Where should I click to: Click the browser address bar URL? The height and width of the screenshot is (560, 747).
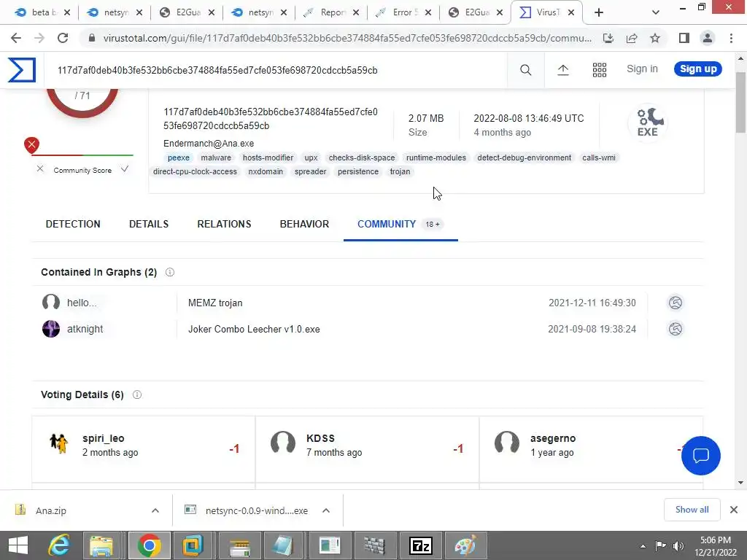tap(347, 38)
